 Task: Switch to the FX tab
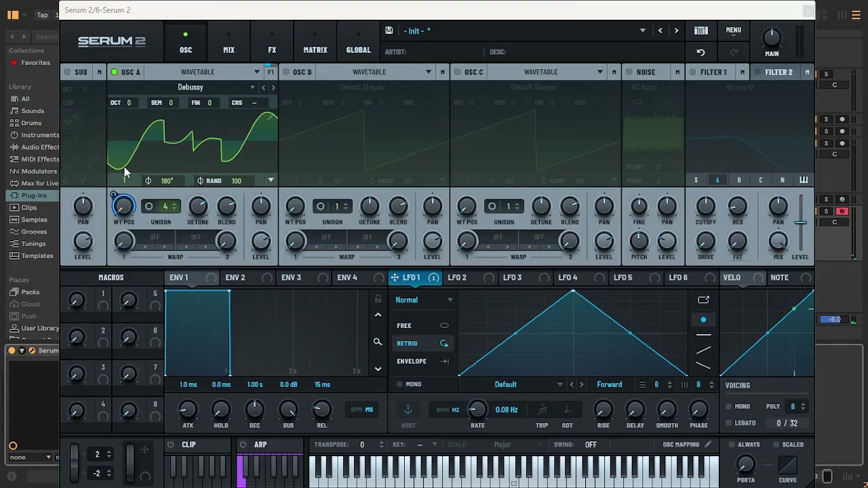point(272,43)
